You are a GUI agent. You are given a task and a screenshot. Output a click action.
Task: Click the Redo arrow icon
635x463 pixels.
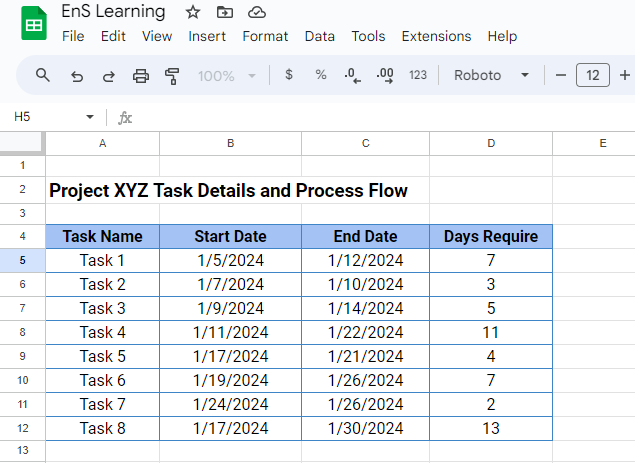click(108, 75)
